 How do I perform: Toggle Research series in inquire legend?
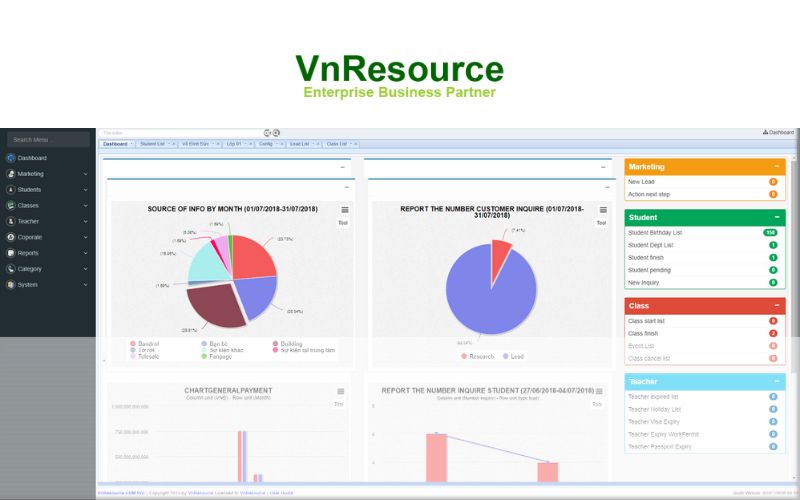tap(478, 357)
